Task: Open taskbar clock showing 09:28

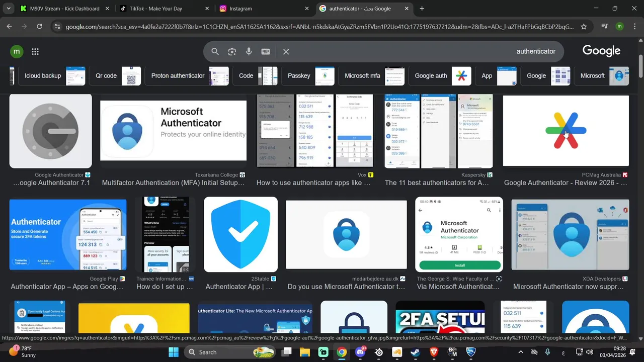Action: [614, 352]
